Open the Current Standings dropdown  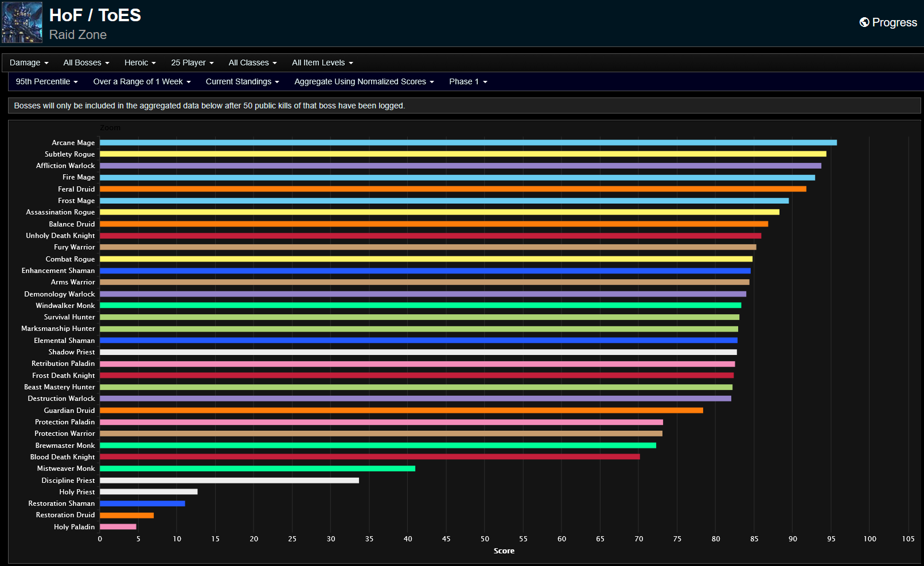[x=242, y=81]
